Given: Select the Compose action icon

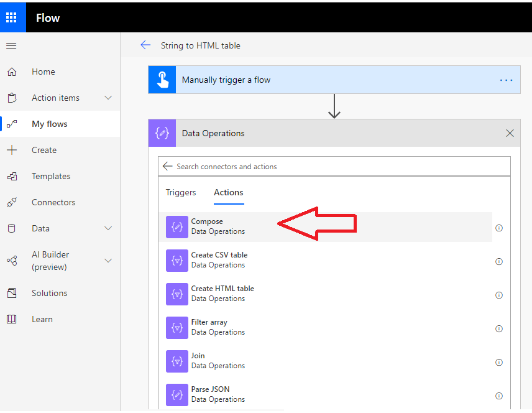Looking at the screenshot, I should coord(177,226).
